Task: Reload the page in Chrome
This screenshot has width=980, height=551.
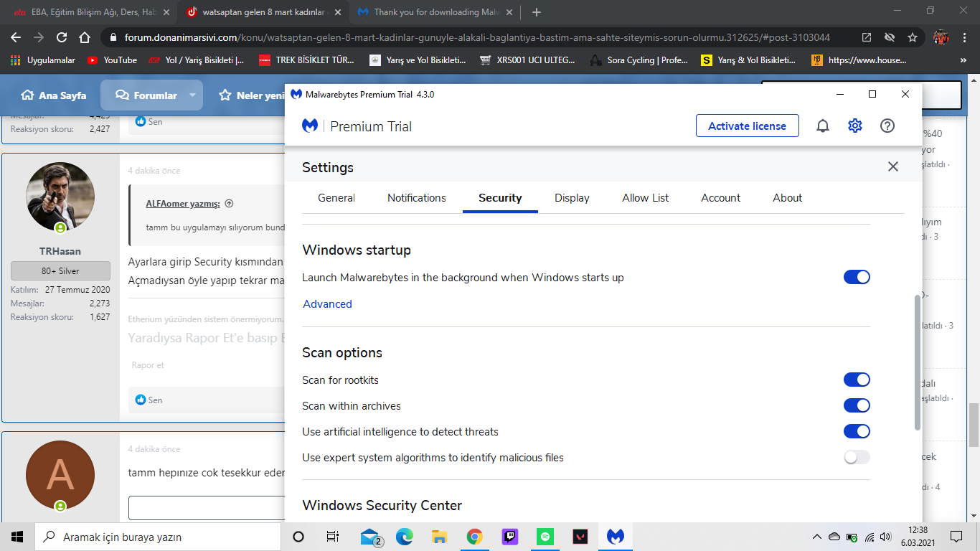Action: (62, 37)
